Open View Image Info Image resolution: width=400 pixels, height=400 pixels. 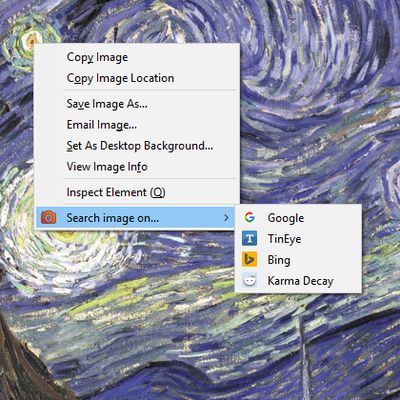[x=137, y=167]
